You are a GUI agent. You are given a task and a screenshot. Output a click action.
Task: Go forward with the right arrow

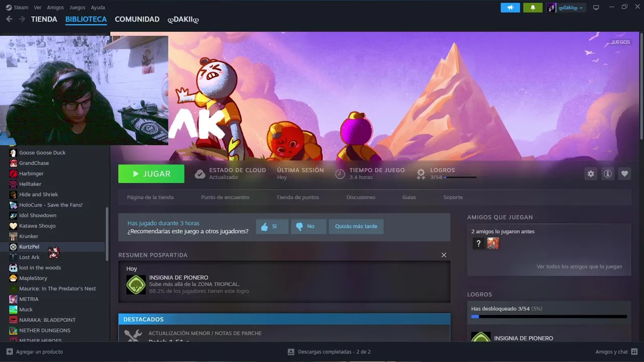(22, 19)
